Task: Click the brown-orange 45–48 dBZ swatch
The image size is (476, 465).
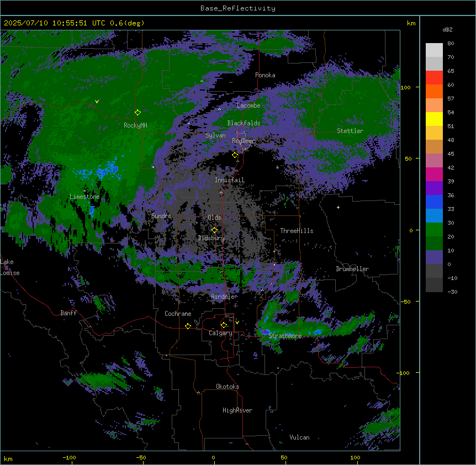Action: tap(434, 146)
